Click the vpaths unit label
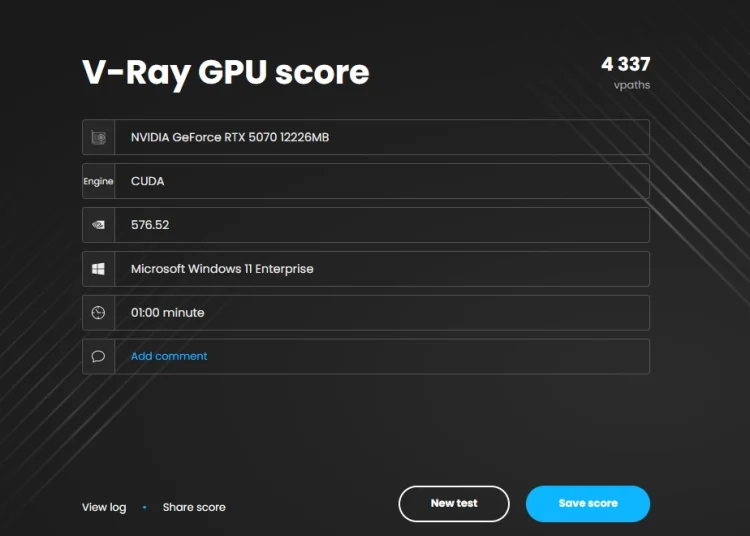Image resolution: width=750 pixels, height=536 pixels. coord(632,85)
